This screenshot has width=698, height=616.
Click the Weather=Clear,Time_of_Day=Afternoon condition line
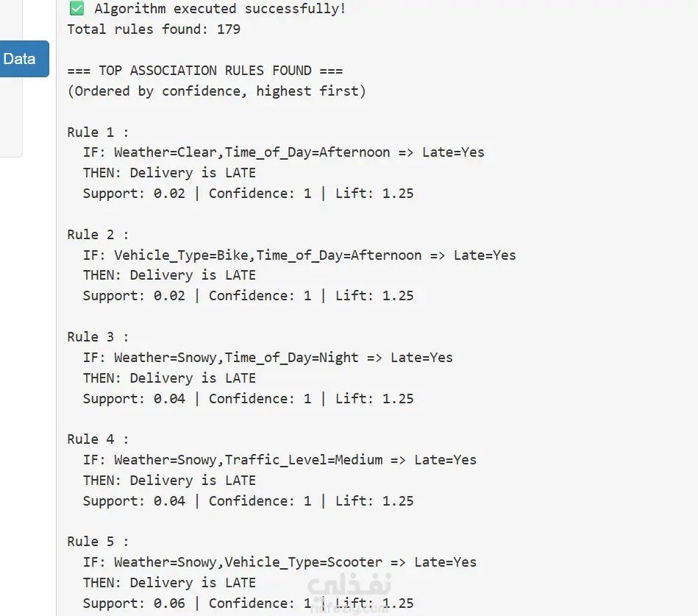click(x=283, y=152)
